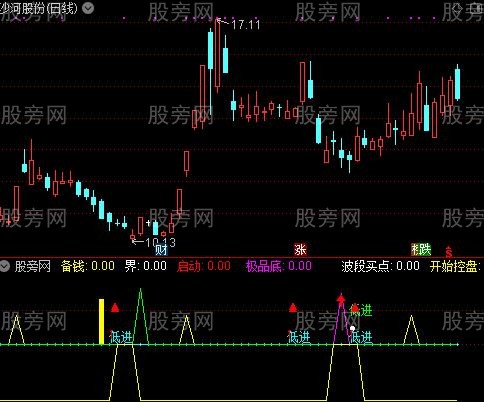Viewport: 484px width, 402px height.
Task: Click the 界: 0.00 indicator value
Action: 146,266
